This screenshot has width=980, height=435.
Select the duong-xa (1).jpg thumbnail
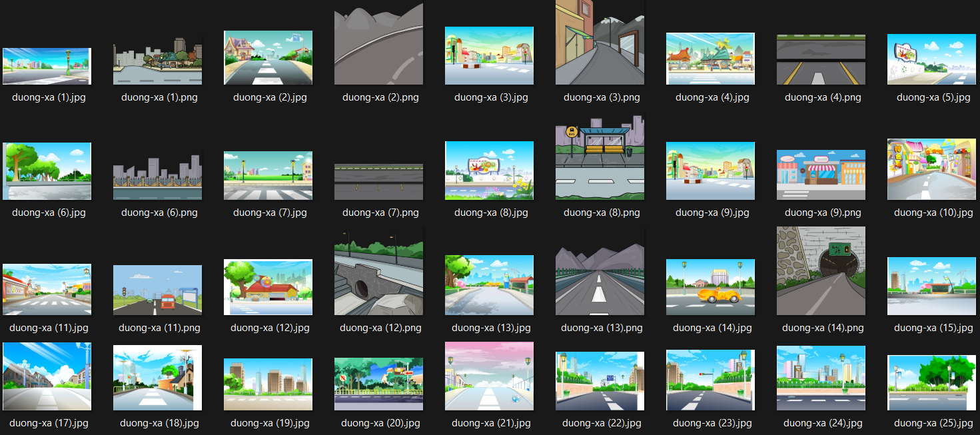point(47,66)
